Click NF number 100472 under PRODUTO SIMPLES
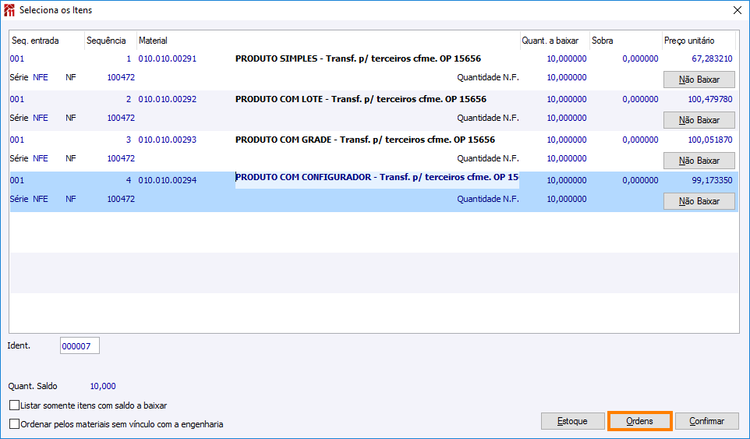Image resolution: width=750 pixels, height=439 pixels. pyautogui.click(x=121, y=77)
